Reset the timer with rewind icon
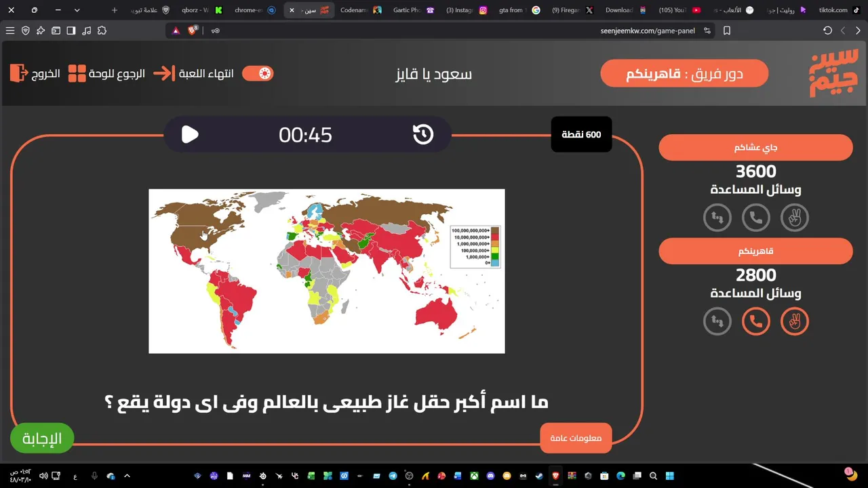This screenshot has width=868, height=488. click(x=423, y=134)
